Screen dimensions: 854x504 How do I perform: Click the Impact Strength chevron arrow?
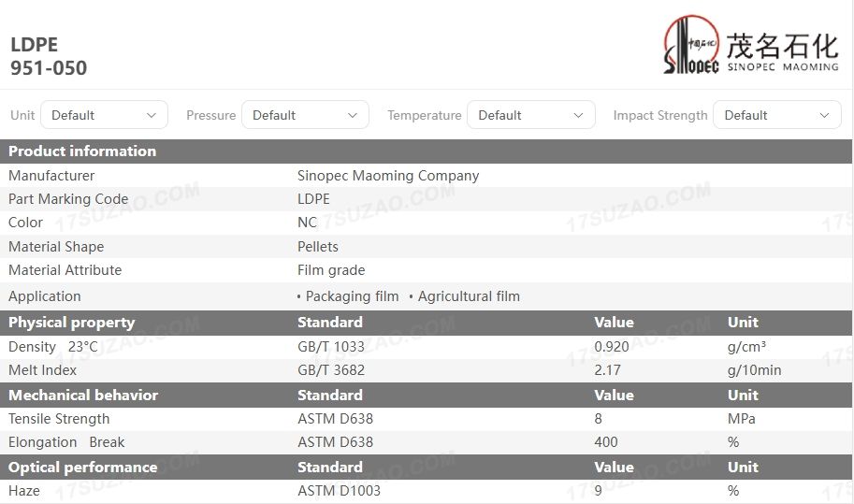(824, 115)
